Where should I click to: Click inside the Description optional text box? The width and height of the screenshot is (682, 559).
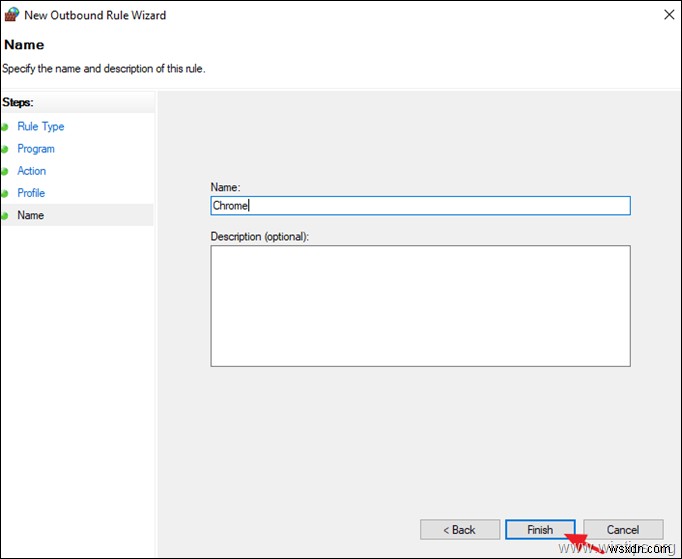[x=421, y=306]
